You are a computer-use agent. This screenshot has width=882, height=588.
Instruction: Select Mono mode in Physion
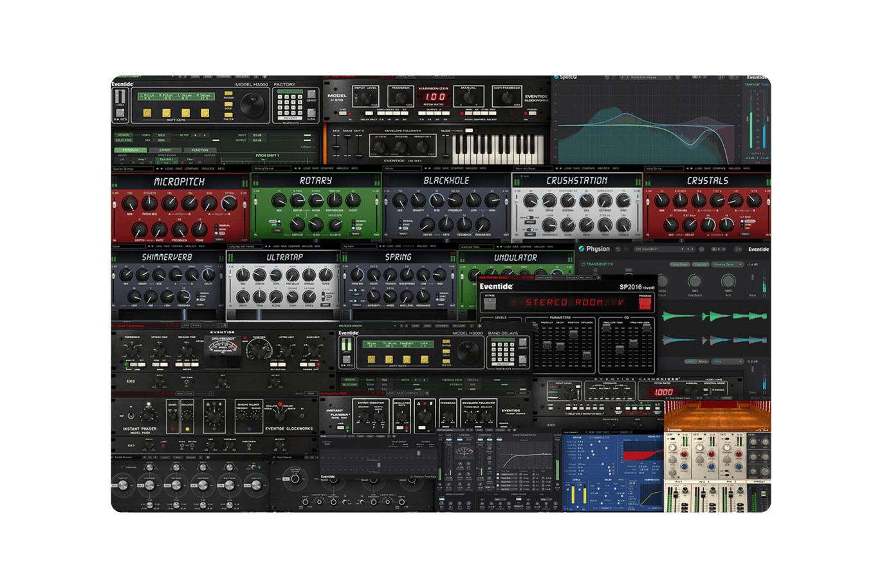click(703, 362)
